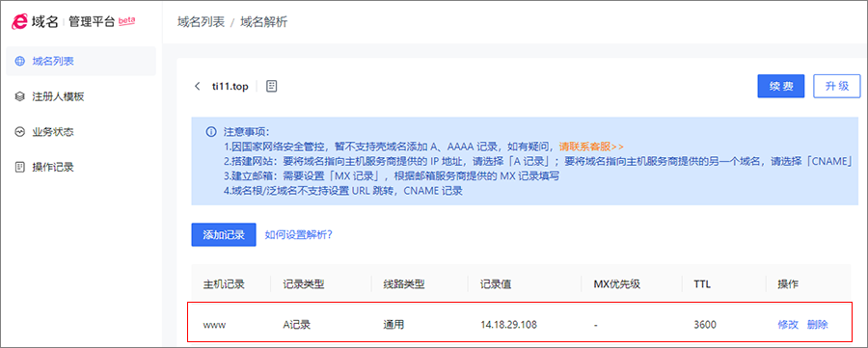Viewport: 868px width, 348px height.
Task: Click the 记录值 column header
Action: tap(496, 285)
